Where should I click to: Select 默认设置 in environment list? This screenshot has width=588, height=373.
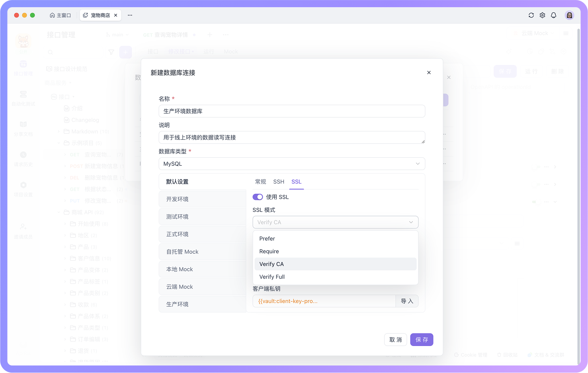[202, 182]
